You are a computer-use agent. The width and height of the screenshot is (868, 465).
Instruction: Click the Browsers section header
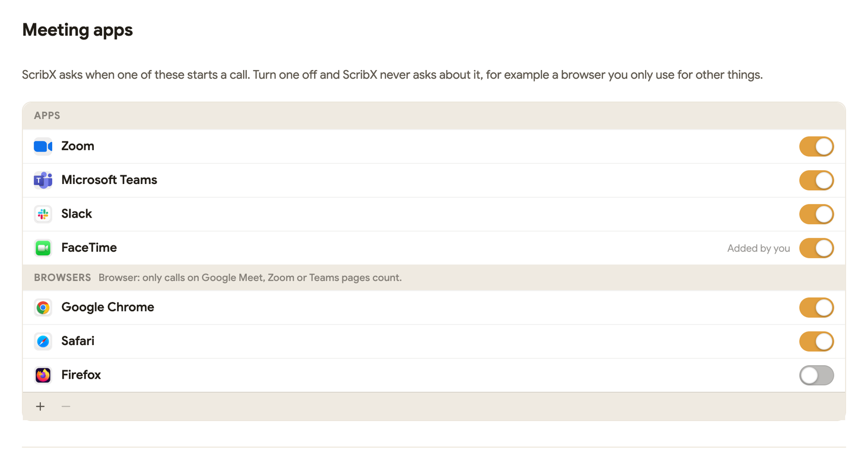tap(62, 278)
